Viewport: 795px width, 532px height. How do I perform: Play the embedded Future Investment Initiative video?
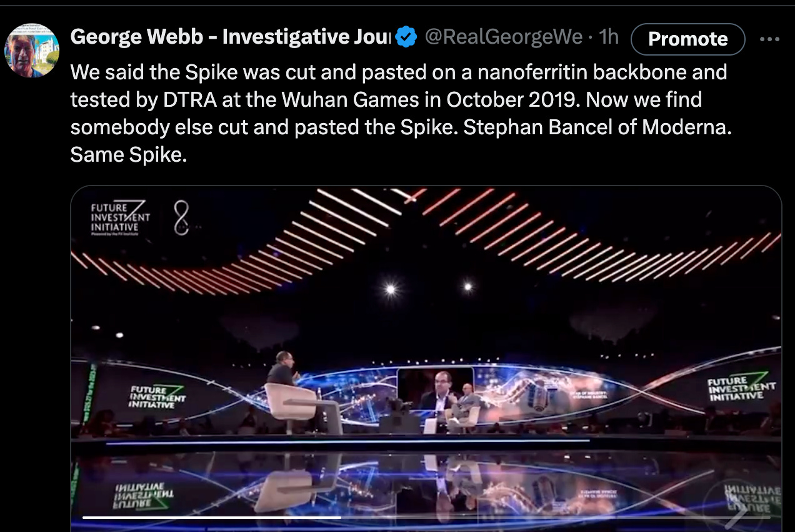tap(426, 359)
